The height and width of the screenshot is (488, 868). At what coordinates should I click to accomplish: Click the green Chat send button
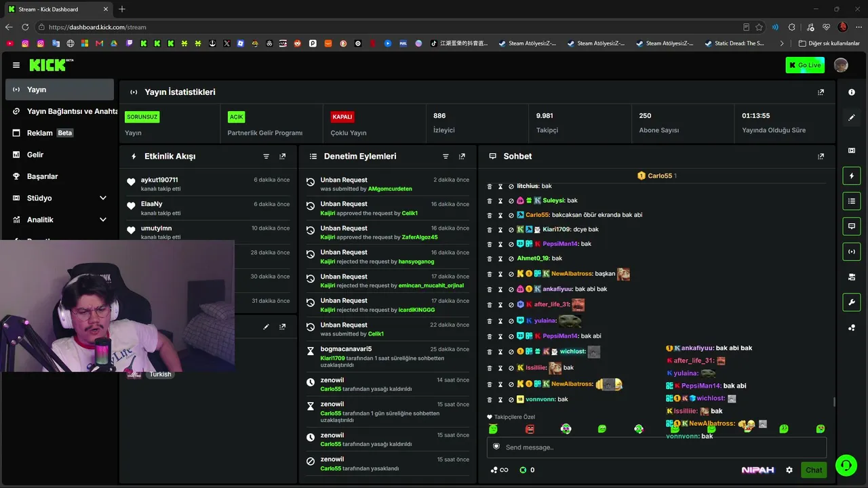click(814, 470)
